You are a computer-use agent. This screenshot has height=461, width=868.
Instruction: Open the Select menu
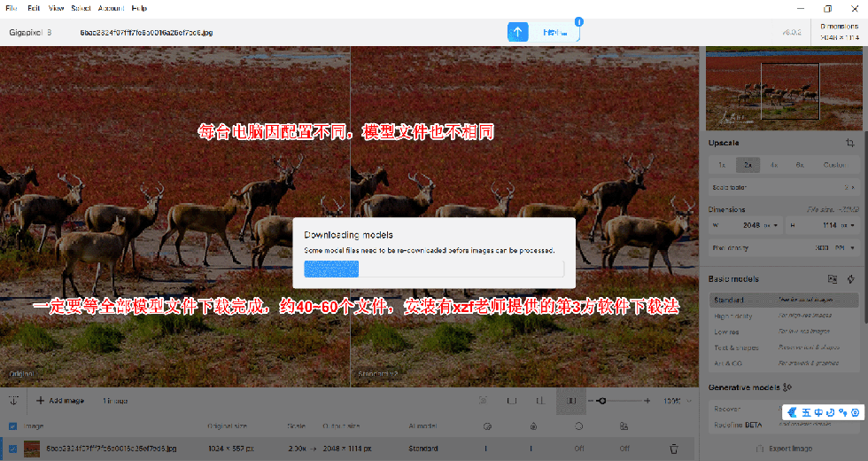(x=81, y=8)
